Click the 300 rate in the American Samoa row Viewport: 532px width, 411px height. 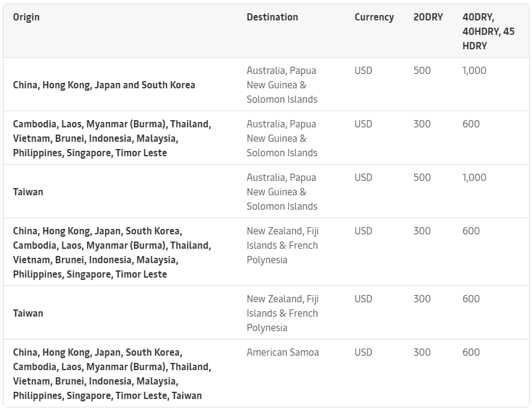(422, 352)
